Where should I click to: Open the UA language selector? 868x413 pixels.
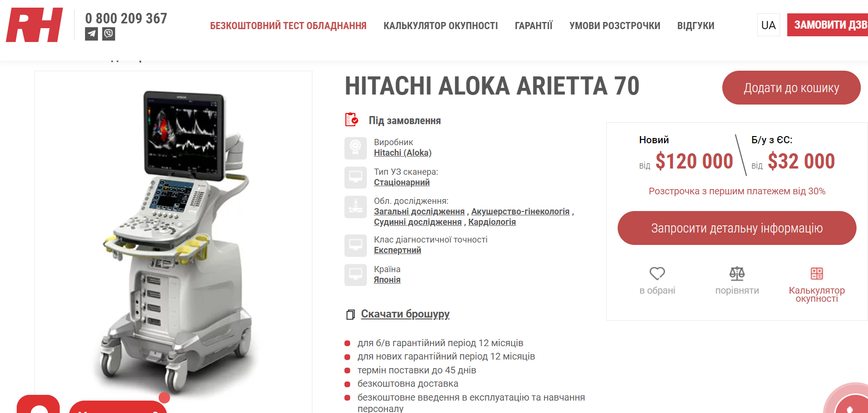pos(769,25)
